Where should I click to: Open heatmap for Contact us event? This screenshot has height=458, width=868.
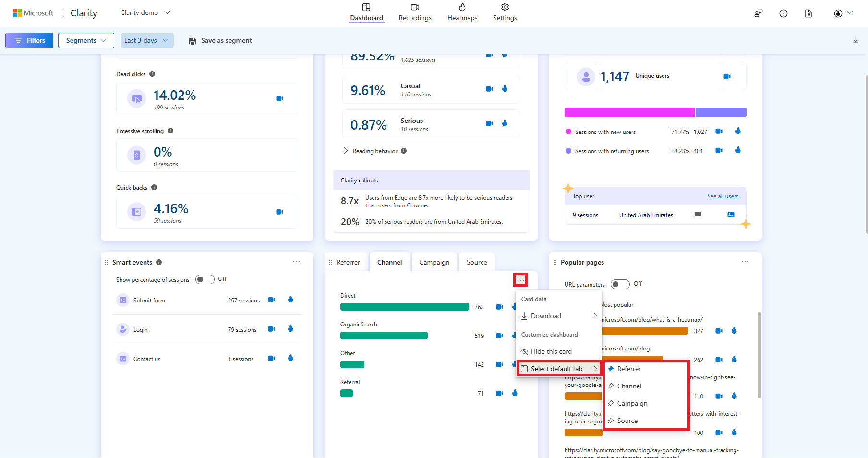coord(290,358)
